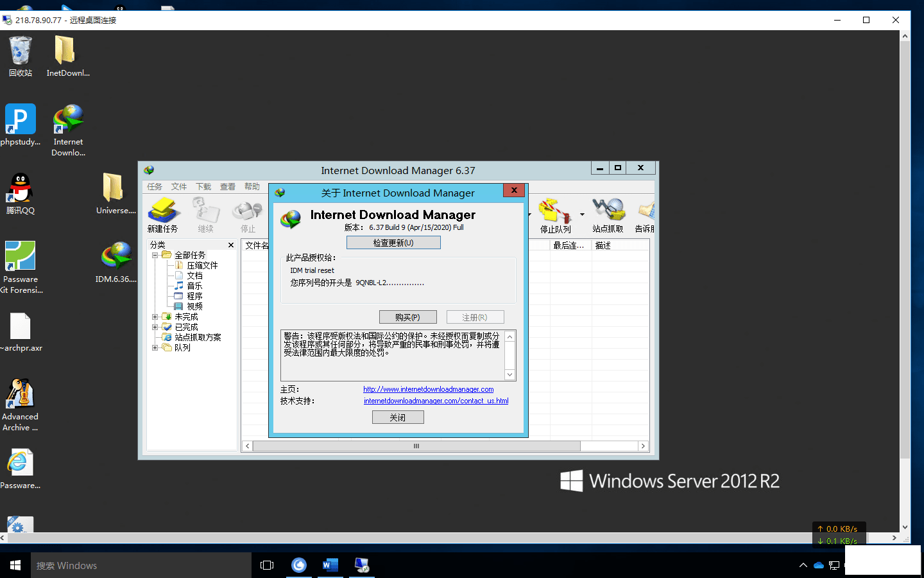
Task: Click the download list scroll right arrow
Action: coord(643,446)
